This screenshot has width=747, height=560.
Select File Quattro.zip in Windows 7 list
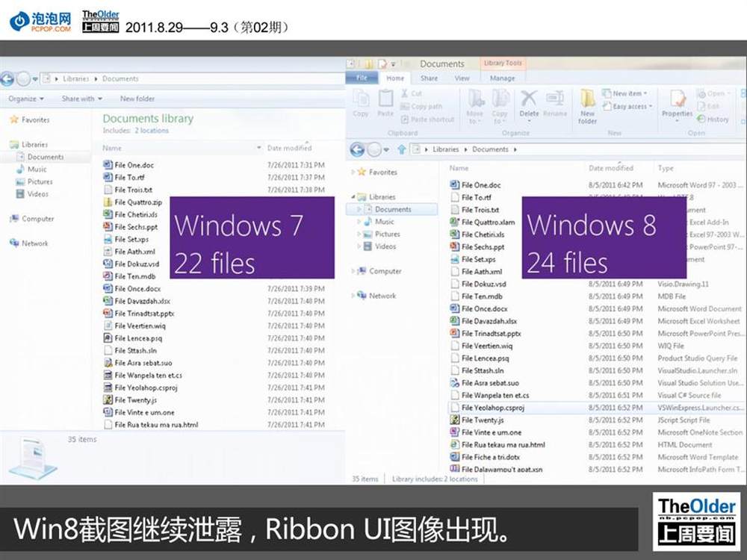[x=132, y=202]
